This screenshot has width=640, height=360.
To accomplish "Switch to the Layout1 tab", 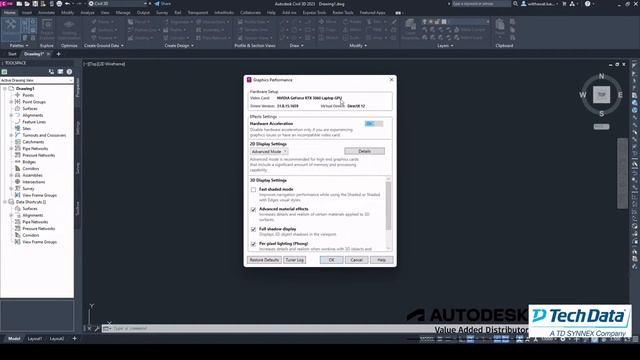I will pyautogui.click(x=35, y=339).
